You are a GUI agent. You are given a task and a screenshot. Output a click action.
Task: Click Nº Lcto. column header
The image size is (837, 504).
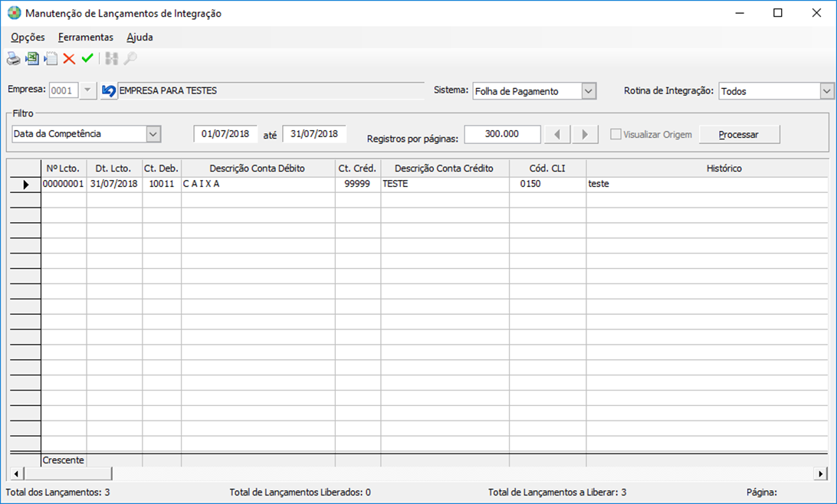point(64,169)
